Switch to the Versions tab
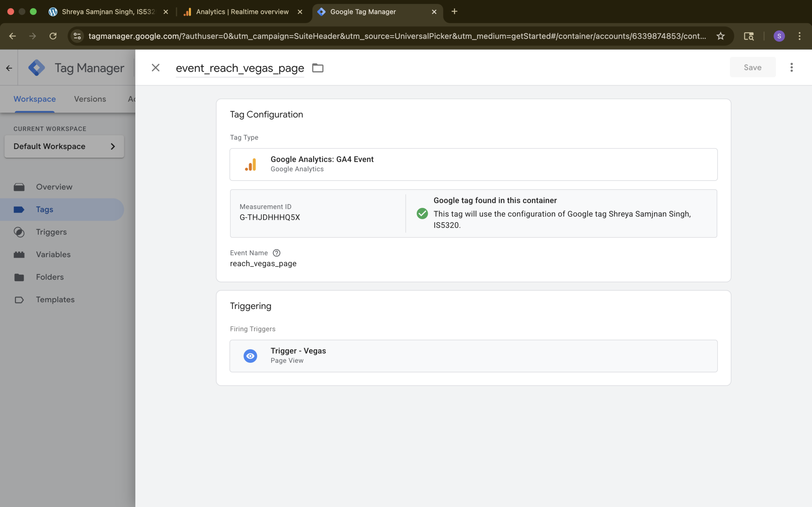Screen dimensions: 812x507 click(90, 99)
